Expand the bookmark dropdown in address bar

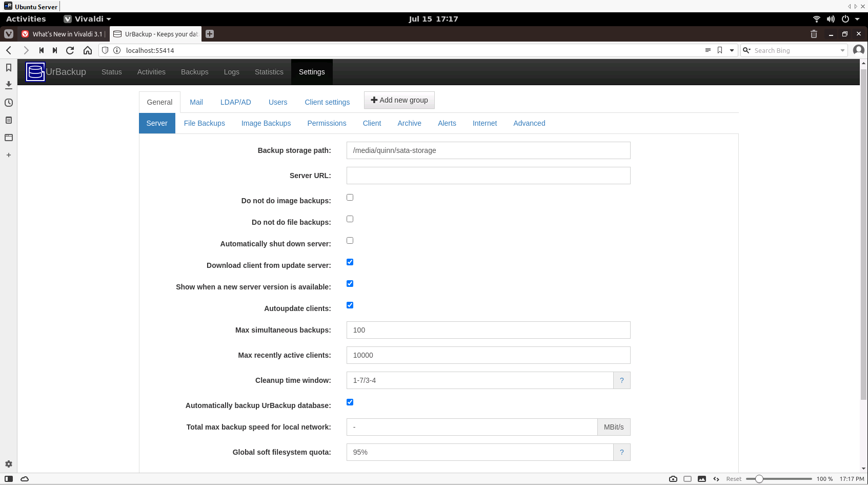731,50
